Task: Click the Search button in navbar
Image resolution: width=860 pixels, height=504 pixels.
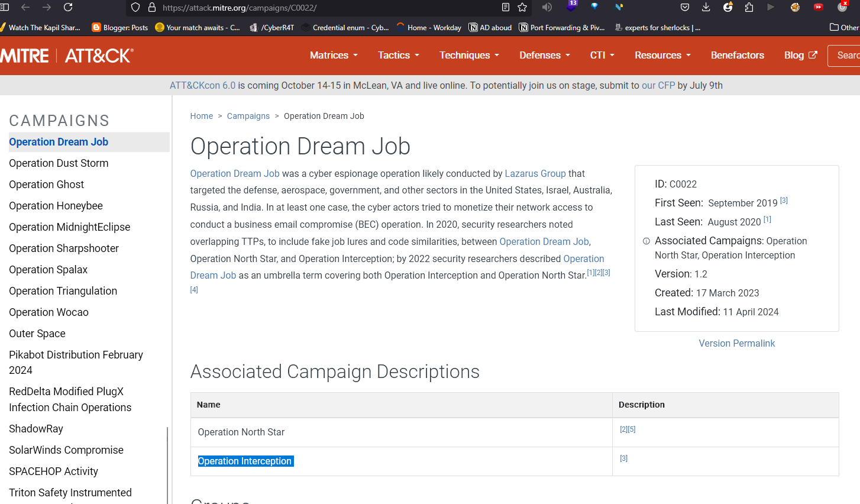Action: pyautogui.click(x=844, y=55)
